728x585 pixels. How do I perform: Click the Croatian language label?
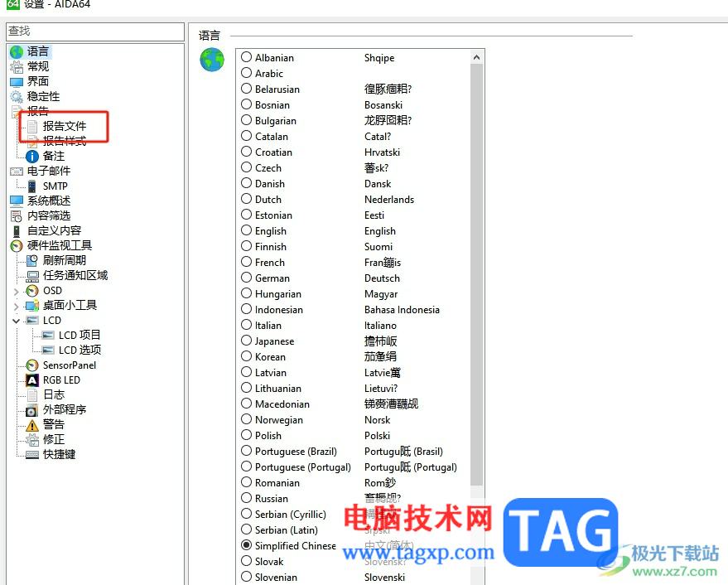coord(273,152)
